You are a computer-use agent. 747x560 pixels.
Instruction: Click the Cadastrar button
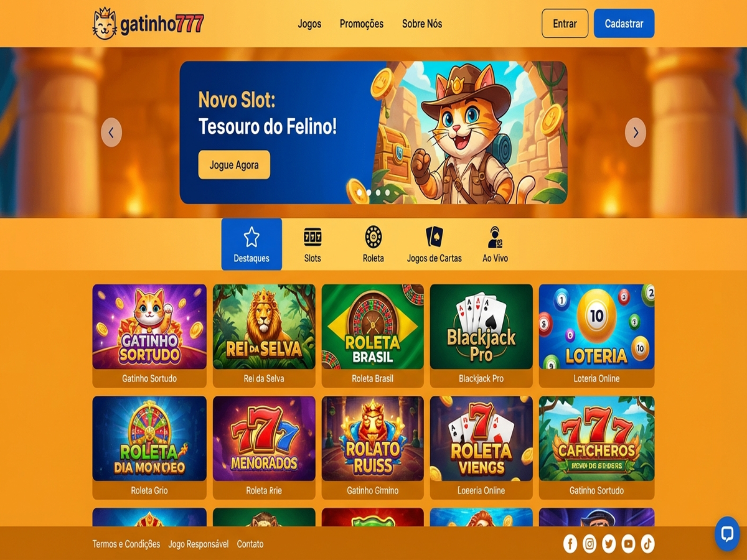pos(624,24)
